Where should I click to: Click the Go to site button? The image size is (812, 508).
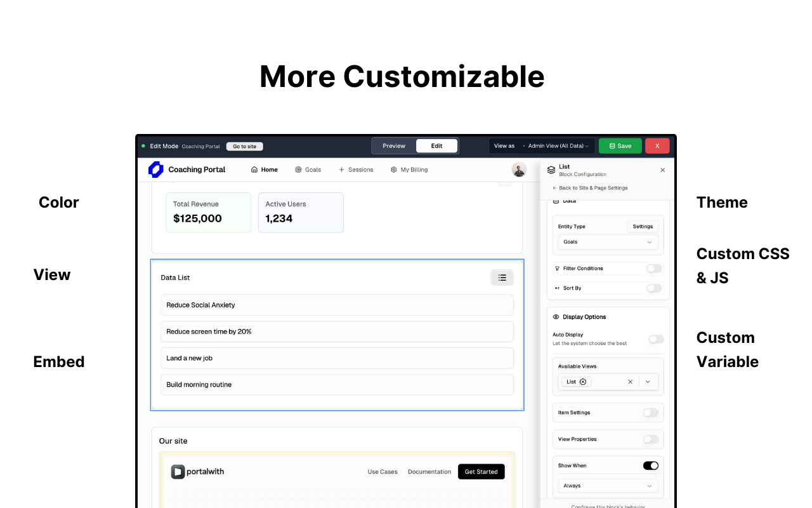[x=244, y=146]
